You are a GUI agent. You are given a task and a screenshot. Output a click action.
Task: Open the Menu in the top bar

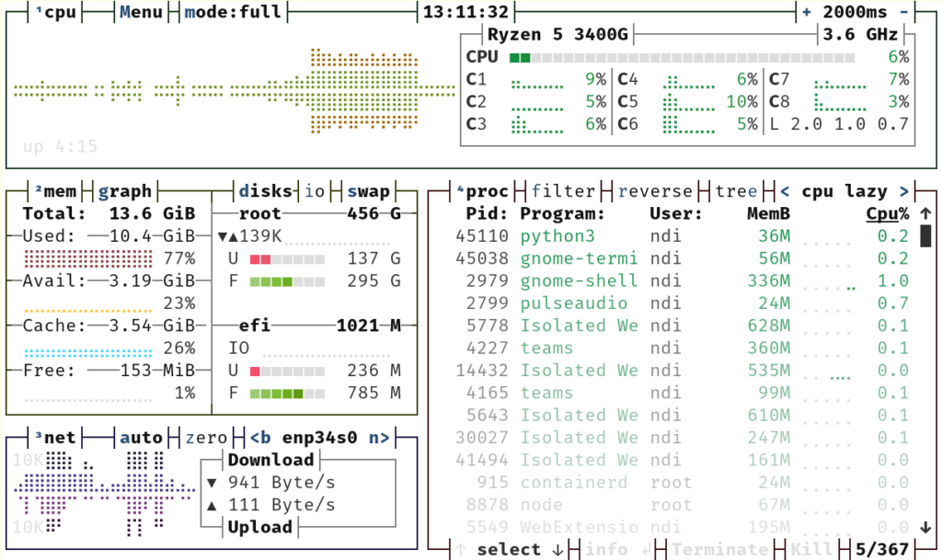coord(141,12)
